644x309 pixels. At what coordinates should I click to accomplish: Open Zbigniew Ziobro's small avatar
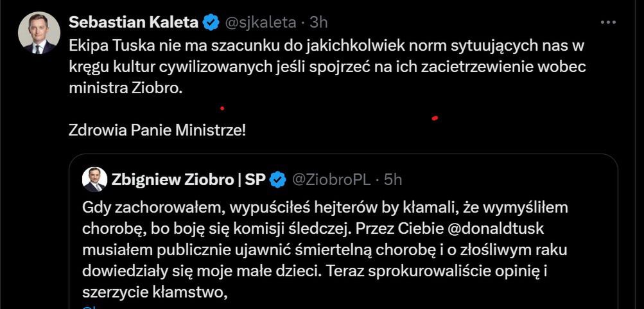[x=95, y=180]
